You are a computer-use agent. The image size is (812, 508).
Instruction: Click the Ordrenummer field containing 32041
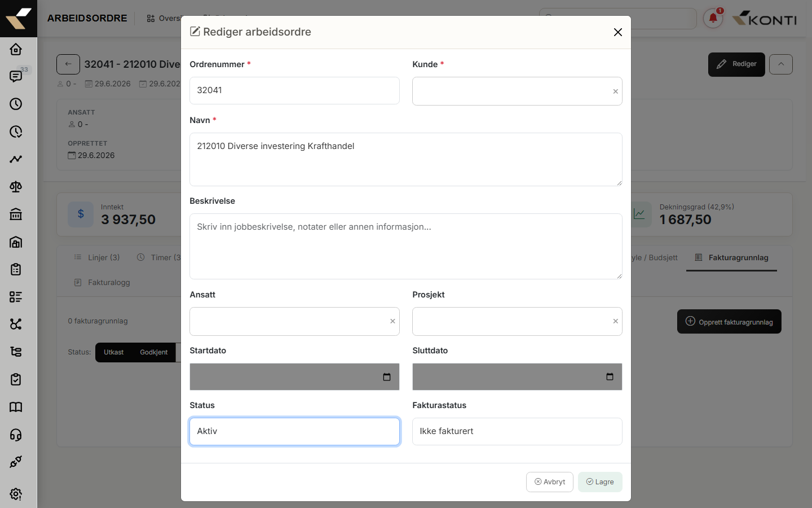click(294, 90)
